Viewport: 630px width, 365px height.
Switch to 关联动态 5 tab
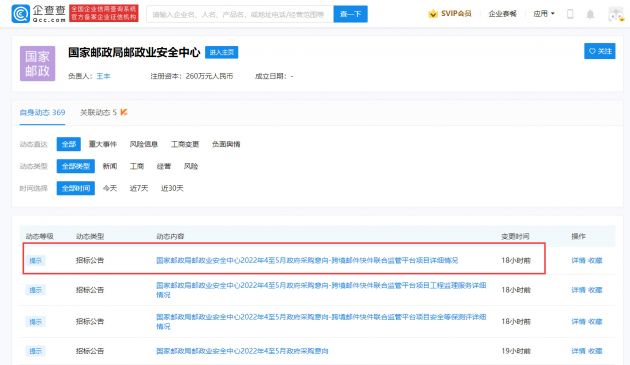tap(98, 113)
